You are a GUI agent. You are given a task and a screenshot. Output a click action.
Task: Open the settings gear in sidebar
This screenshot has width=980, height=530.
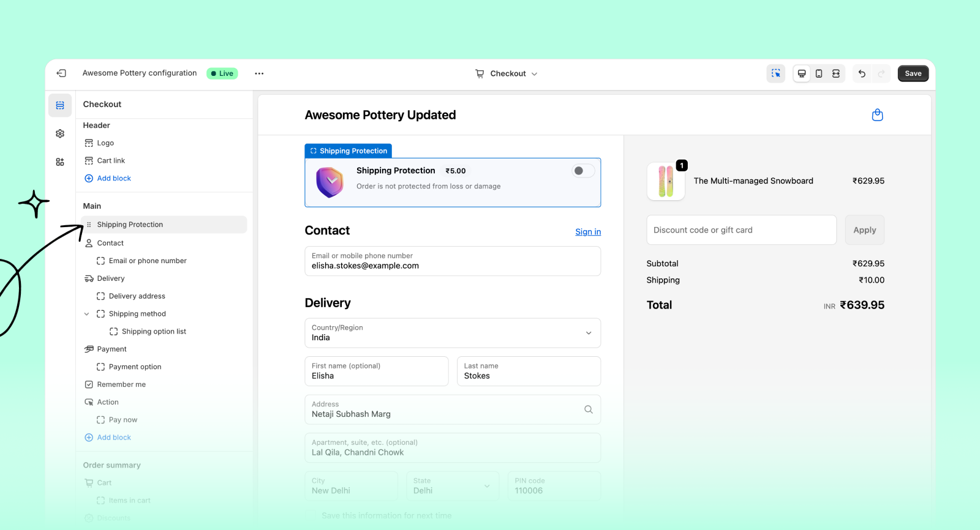(x=60, y=133)
